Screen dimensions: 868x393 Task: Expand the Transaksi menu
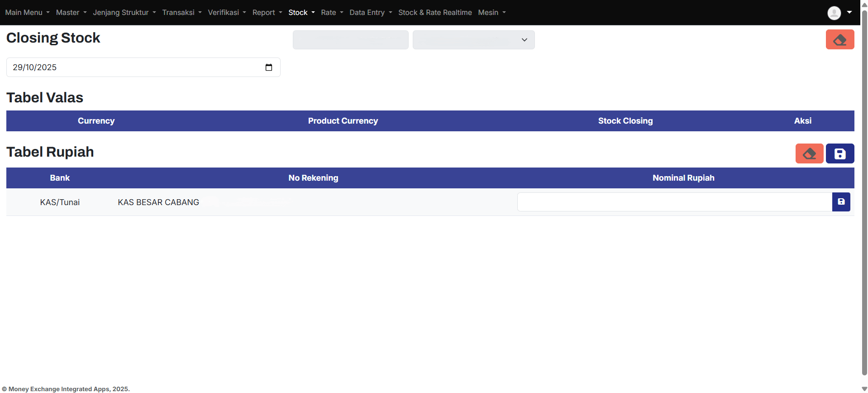tap(181, 13)
